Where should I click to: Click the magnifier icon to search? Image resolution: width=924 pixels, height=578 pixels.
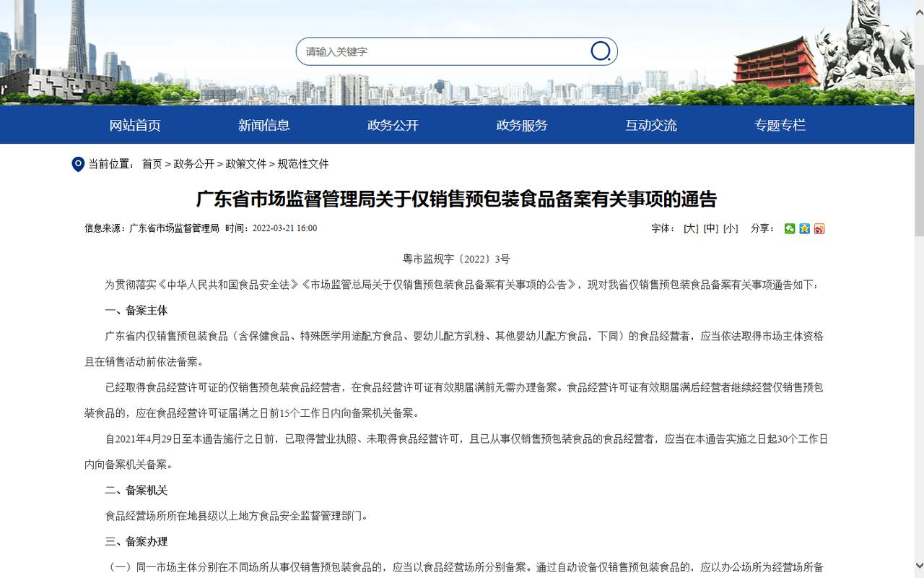601,51
